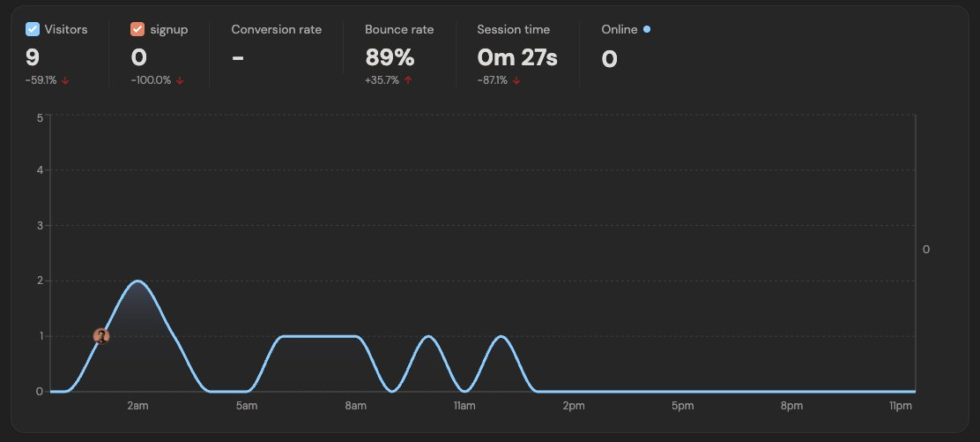Image resolution: width=980 pixels, height=442 pixels.
Task: Click the user avatar marker on chart line
Action: [x=101, y=336]
